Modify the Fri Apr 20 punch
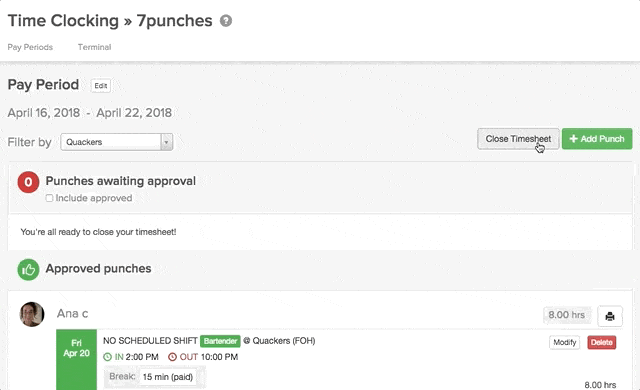 click(x=564, y=342)
